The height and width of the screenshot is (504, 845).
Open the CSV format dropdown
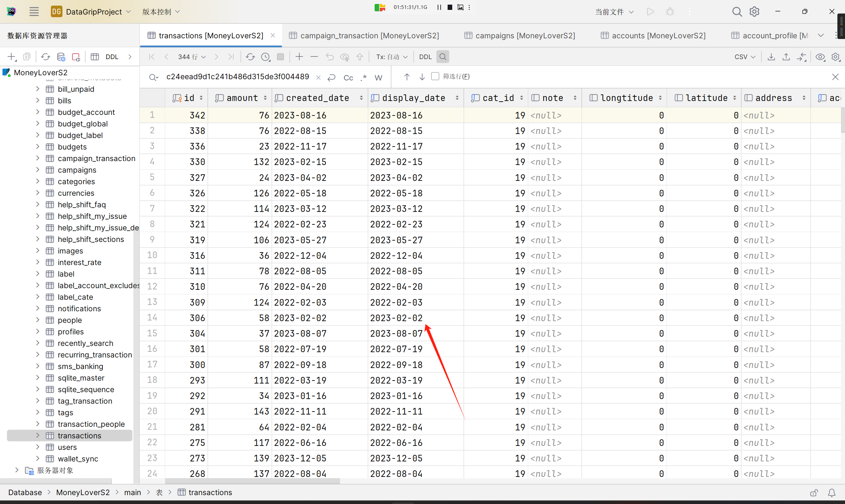tap(745, 57)
